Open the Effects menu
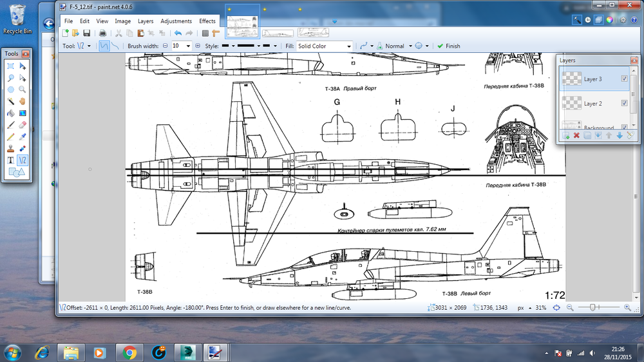644x362 pixels. 207,21
